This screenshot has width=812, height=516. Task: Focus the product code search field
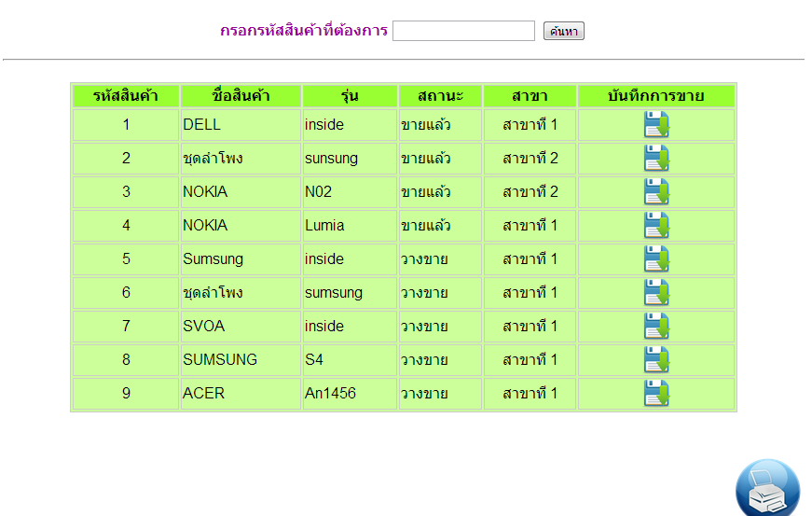tap(463, 31)
